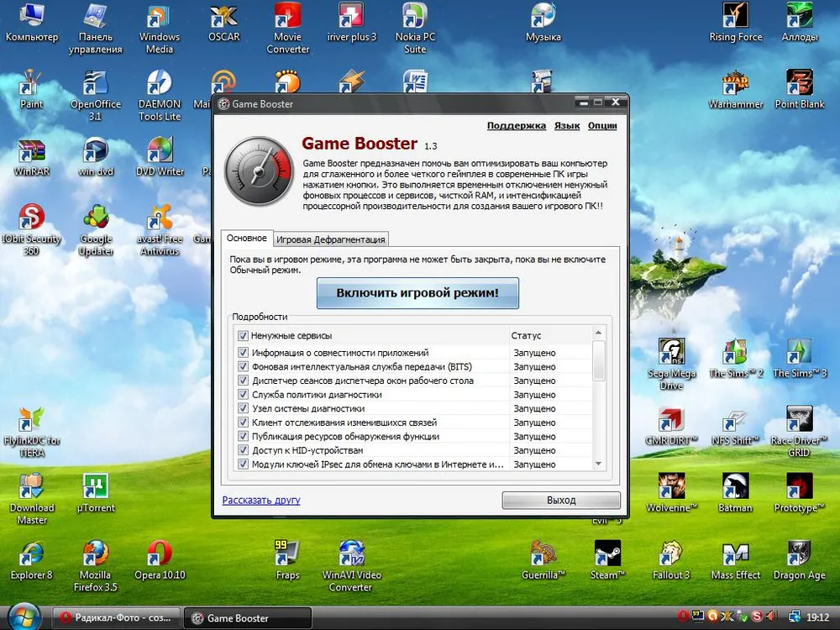Launch Steam from the desktop icon
The height and width of the screenshot is (630, 840).
click(607, 554)
